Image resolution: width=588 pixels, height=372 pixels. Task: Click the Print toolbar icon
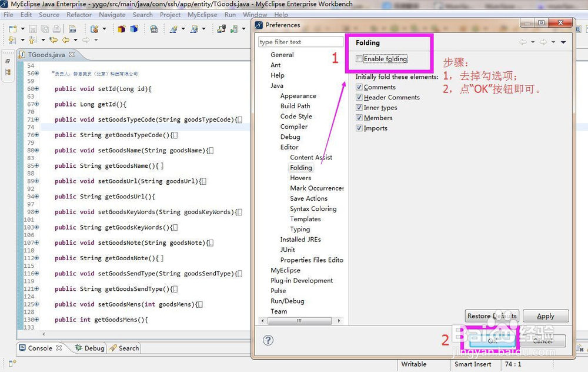point(56,29)
